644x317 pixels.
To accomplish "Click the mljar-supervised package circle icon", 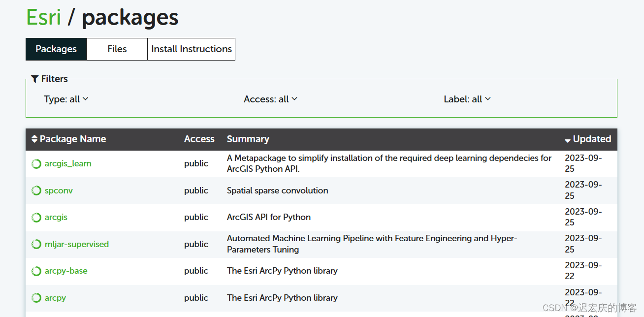I will tap(36, 244).
